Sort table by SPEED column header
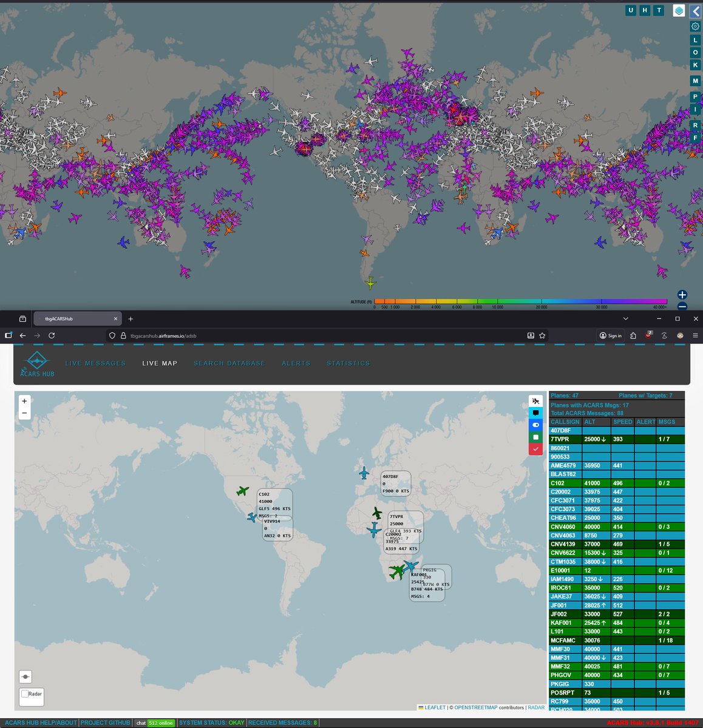The width and height of the screenshot is (703, 728). pos(623,422)
